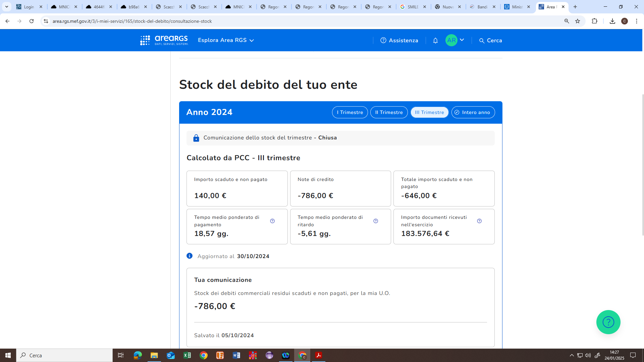Switch to the Login browser tab
Image resolution: width=644 pixels, height=362 pixels.
29,7
